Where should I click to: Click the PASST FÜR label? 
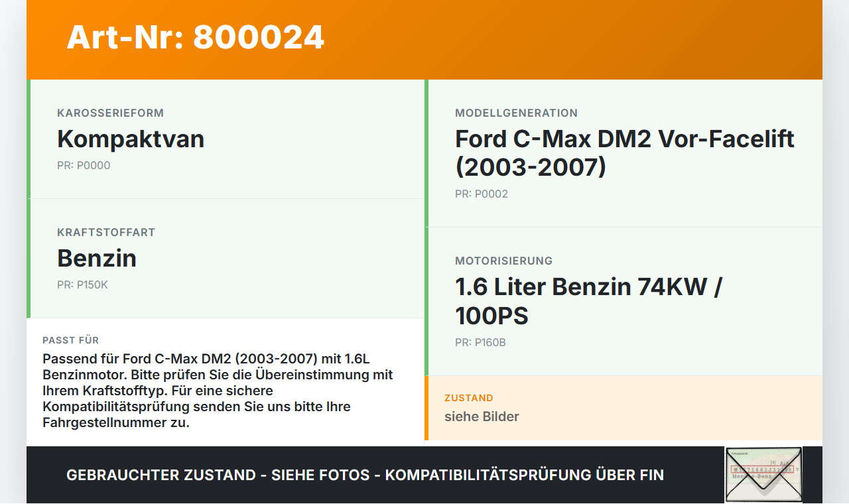pyautogui.click(x=71, y=340)
